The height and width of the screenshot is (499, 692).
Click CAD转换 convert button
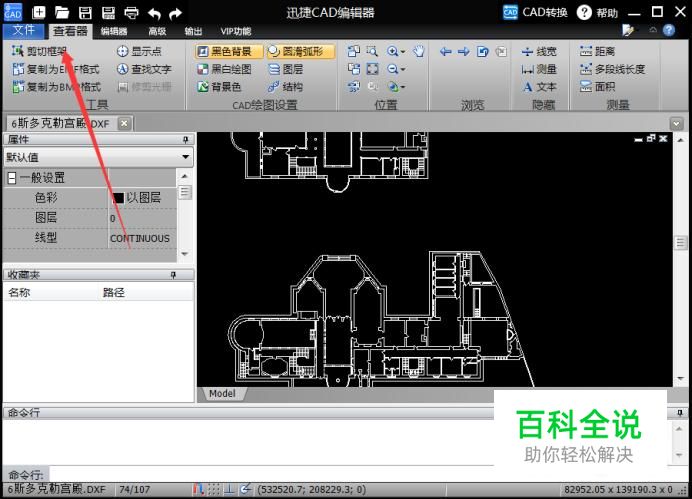(535, 12)
